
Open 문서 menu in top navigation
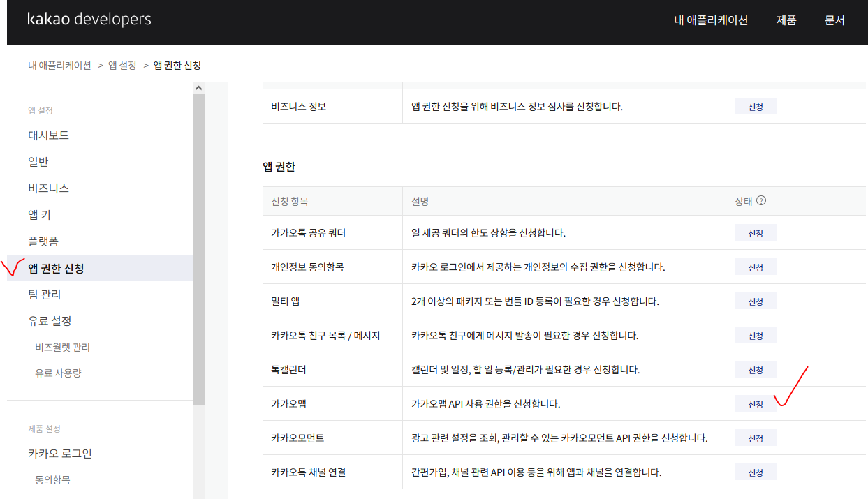click(834, 20)
